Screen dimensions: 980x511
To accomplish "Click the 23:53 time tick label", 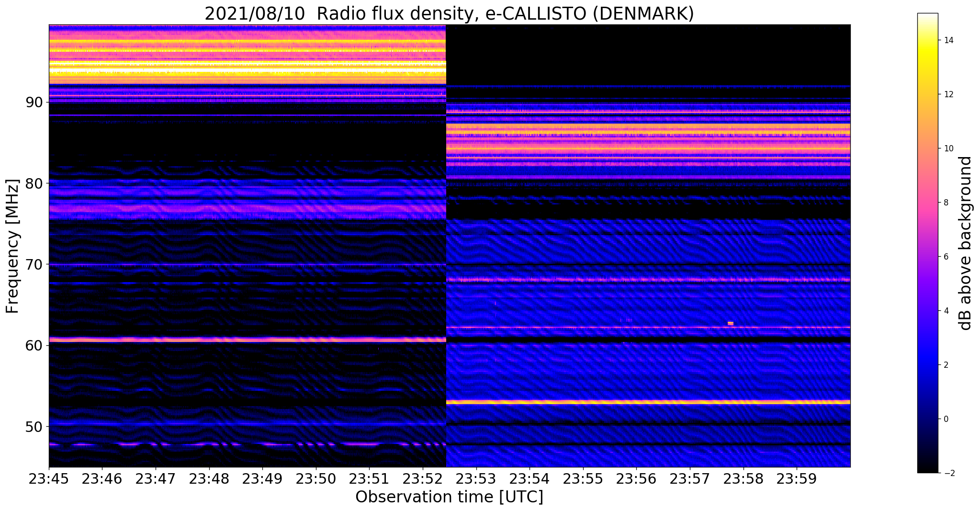I will [476, 479].
